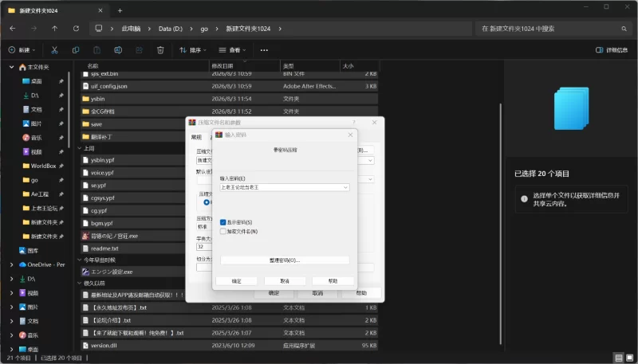Select the エンジン設定.exe file
The width and height of the screenshot is (638, 364).
point(112,272)
